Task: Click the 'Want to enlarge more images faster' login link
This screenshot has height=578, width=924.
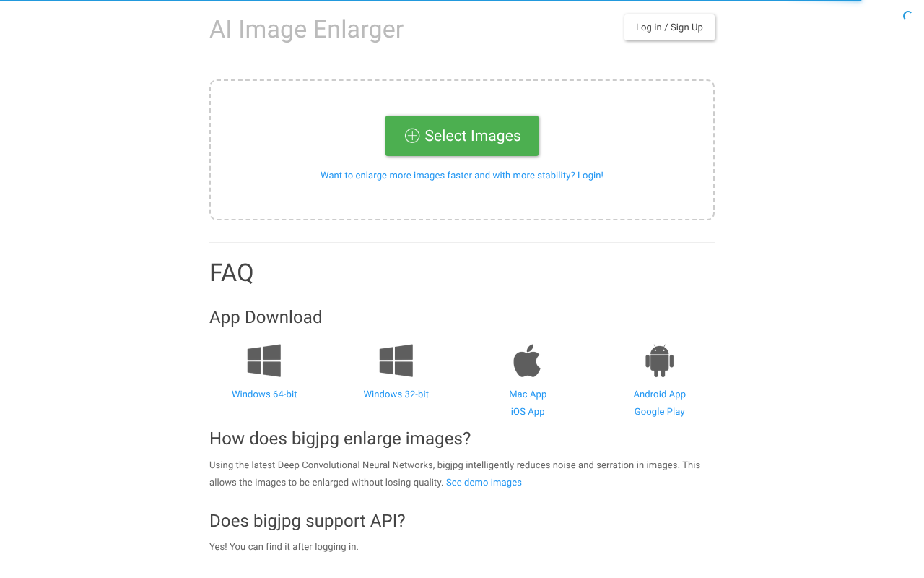Action: [x=462, y=176]
